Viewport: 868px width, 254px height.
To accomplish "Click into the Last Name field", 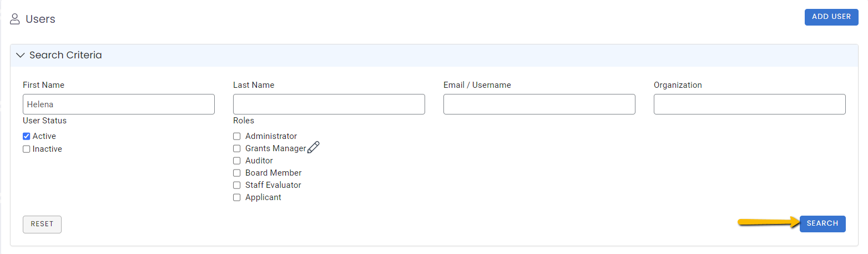I will coord(329,104).
